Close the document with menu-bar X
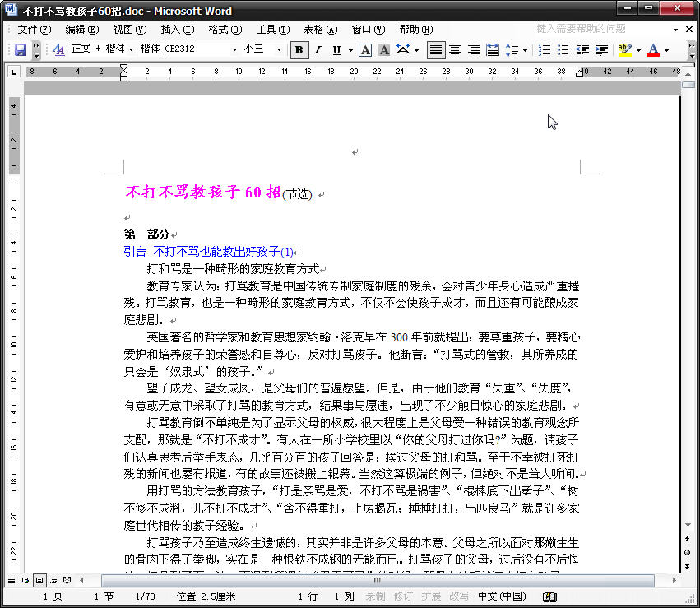This screenshot has width=700, height=608. coord(688,29)
